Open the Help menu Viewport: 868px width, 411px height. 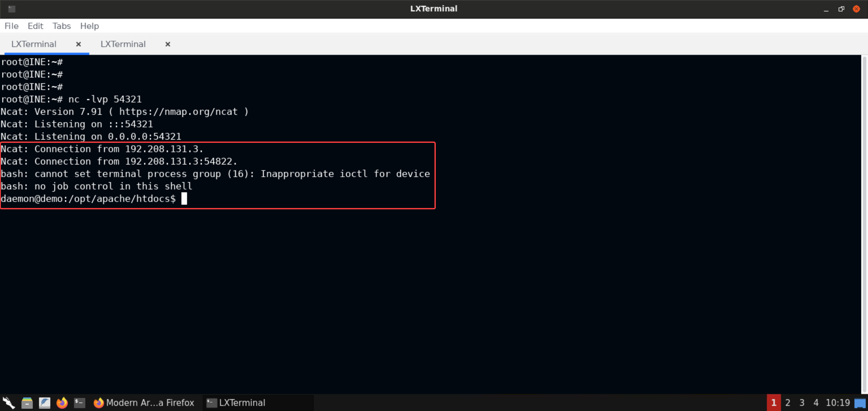point(90,26)
